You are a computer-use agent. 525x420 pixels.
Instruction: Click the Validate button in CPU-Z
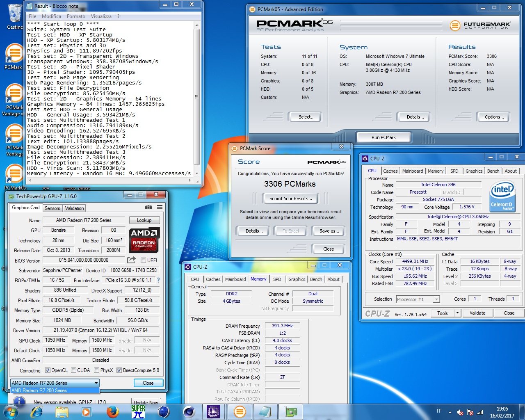477,313
